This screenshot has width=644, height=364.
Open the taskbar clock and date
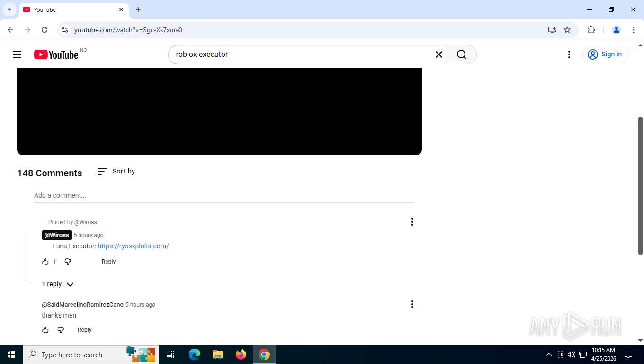[603, 355]
